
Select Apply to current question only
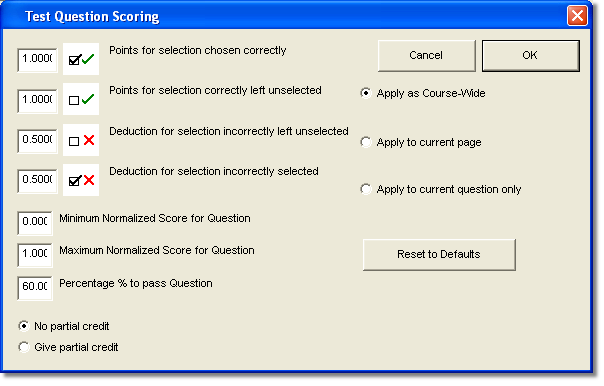[441, 189]
